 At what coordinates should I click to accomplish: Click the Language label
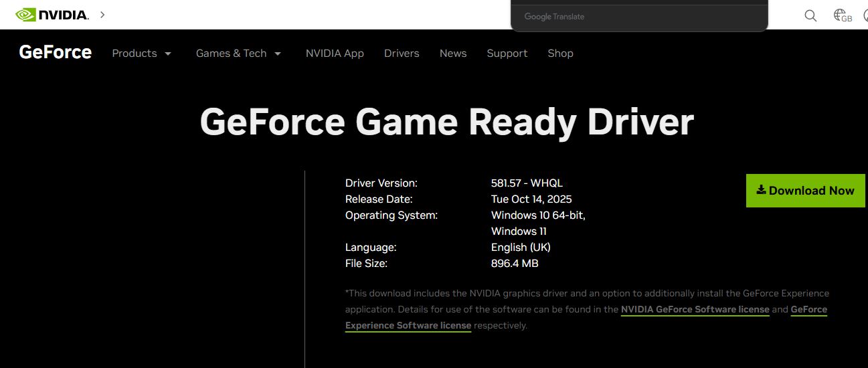click(371, 247)
